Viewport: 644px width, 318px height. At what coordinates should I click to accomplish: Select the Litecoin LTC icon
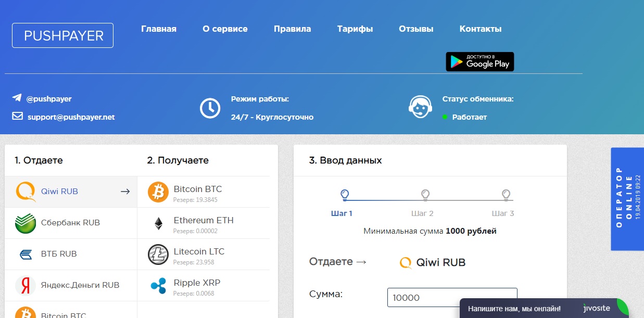coord(158,255)
